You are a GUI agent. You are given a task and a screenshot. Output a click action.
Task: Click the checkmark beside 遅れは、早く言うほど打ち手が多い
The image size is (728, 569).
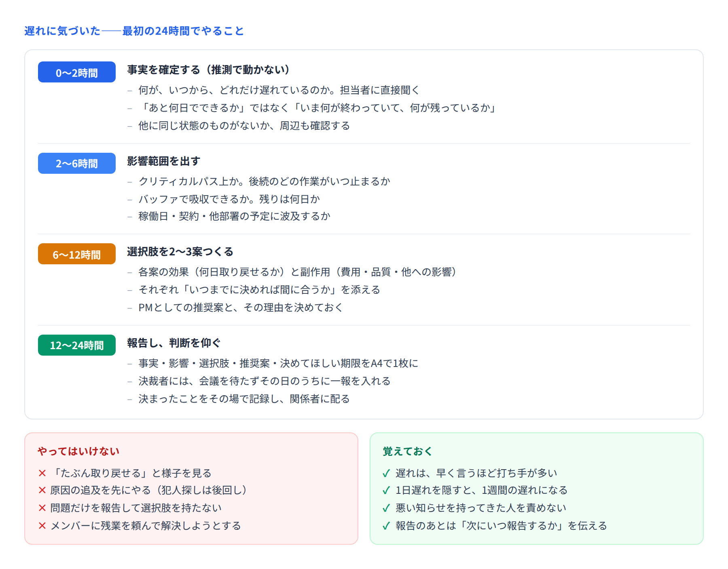pos(386,473)
